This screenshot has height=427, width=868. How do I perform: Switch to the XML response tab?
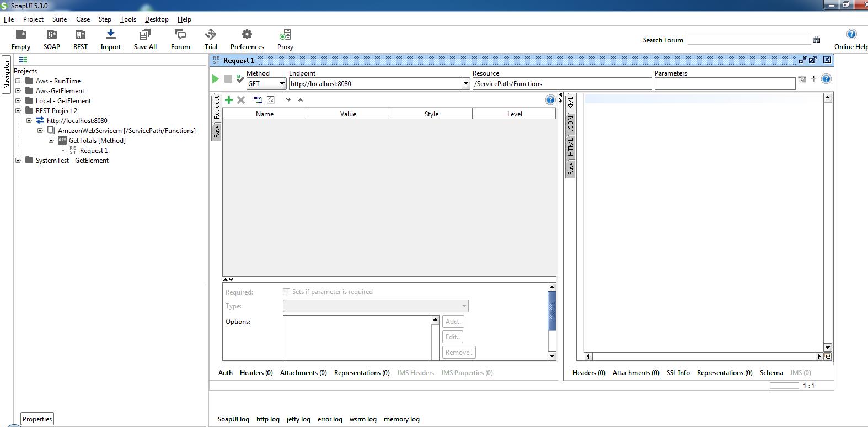(x=570, y=103)
